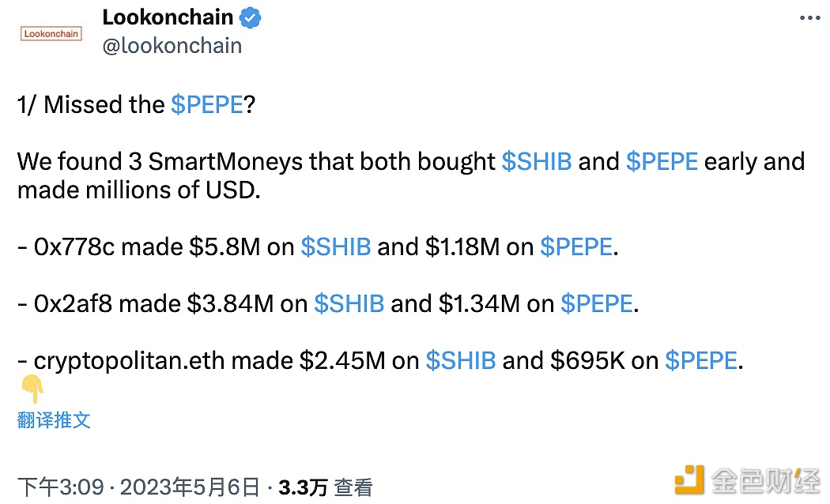This screenshot has height=504, width=830.
Task: Click the 3.3万 查看 view count
Action: point(325,487)
